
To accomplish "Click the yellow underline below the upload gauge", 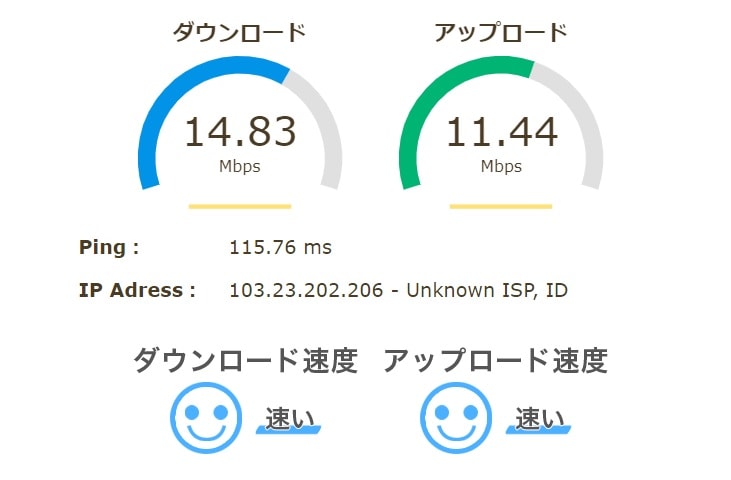I will coord(501,206).
